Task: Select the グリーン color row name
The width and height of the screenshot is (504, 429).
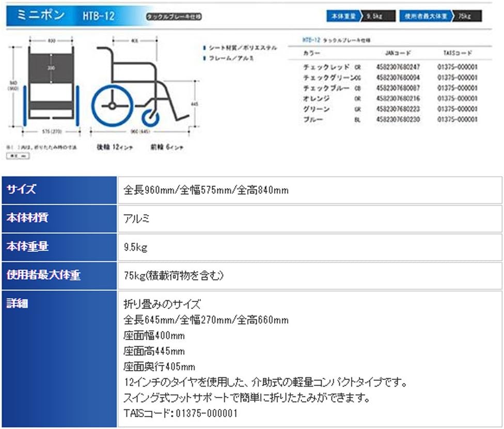Action: pos(316,109)
